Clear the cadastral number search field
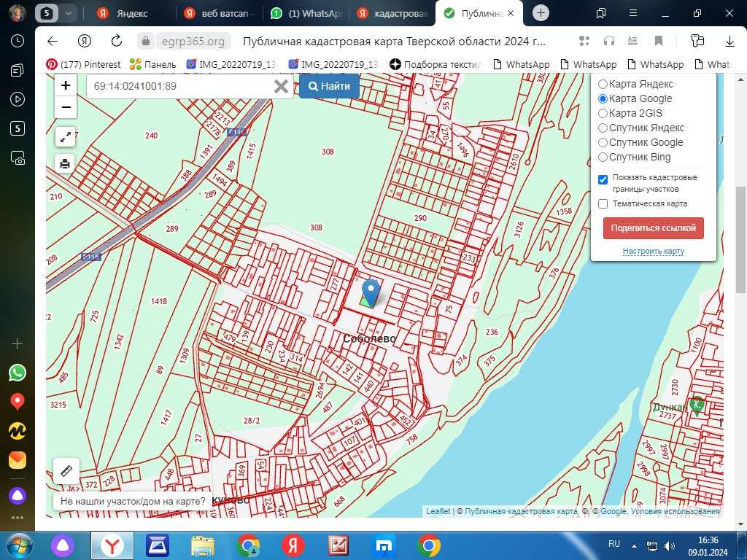 [281, 87]
